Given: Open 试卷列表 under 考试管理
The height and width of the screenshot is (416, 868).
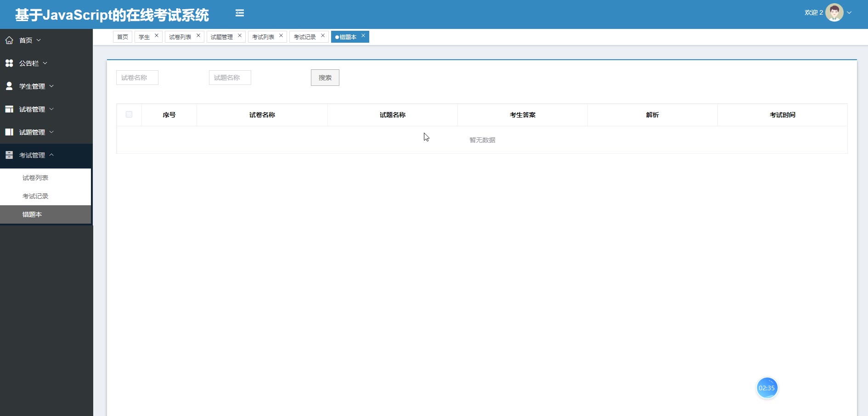Looking at the screenshot, I should [x=45, y=178].
